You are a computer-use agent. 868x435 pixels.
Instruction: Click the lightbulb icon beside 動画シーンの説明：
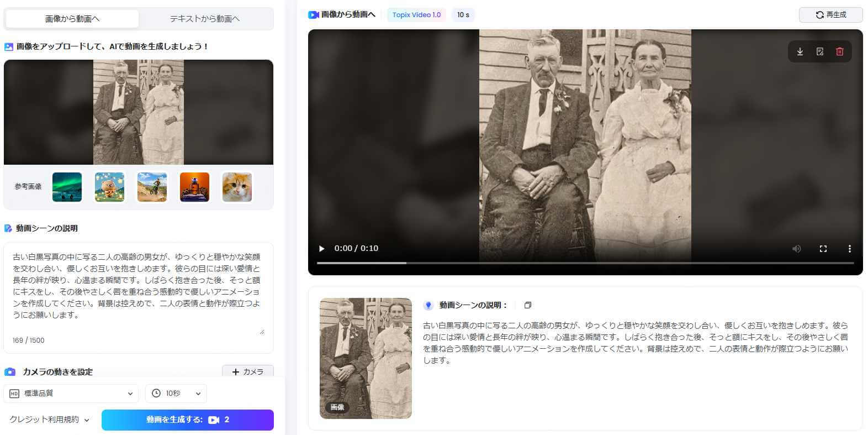(428, 305)
